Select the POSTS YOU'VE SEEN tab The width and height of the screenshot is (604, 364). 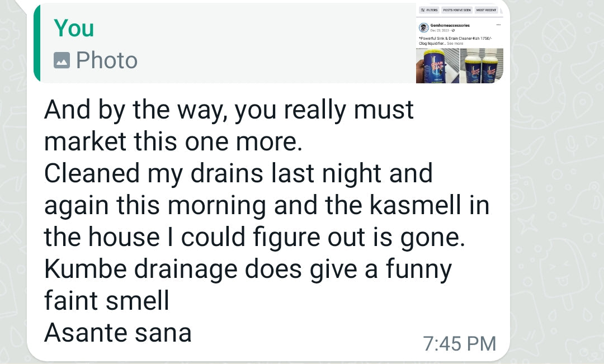(x=457, y=10)
